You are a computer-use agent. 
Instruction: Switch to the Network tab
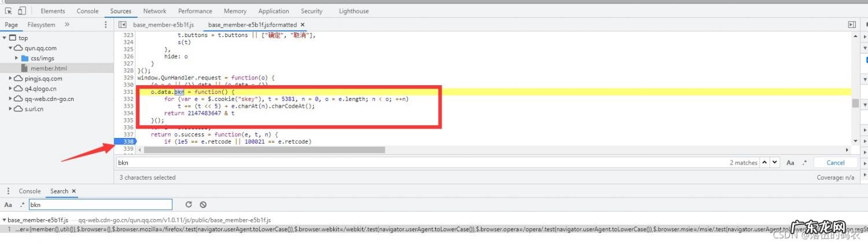(x=155, y=11)
